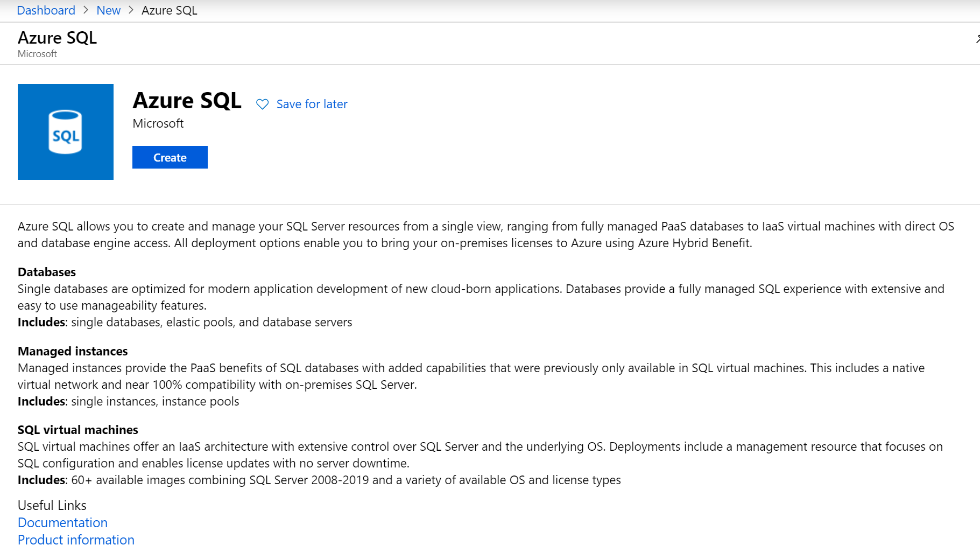Open the Documentation link
Image resolution: width=980 pixels, height=559 pixels.
pos(62,522)
